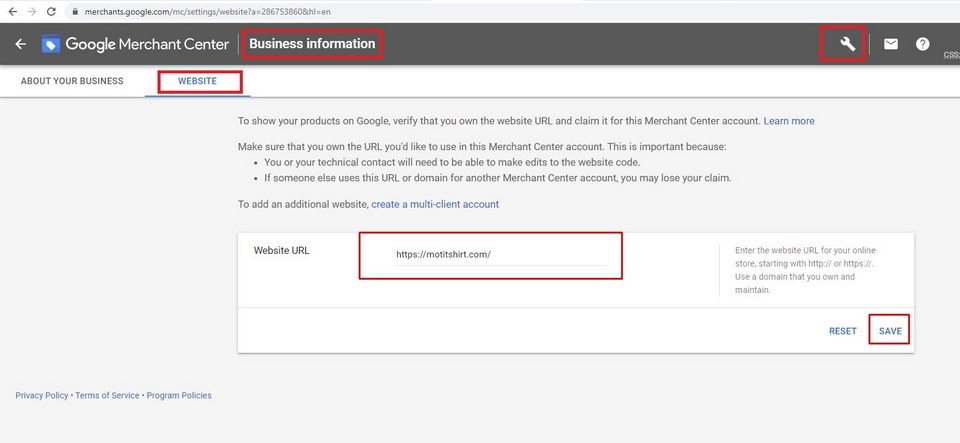Click the browser address bar URL
The image size is (960, 443).
point(208,12)
